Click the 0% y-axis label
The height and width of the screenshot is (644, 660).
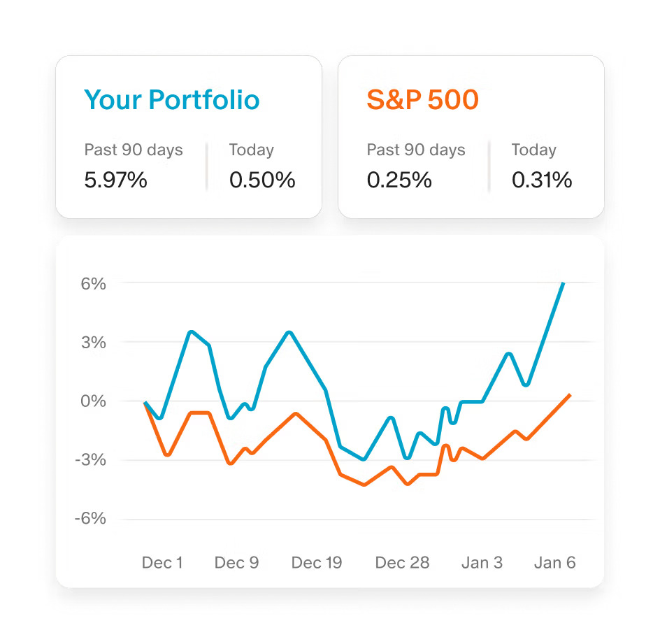tap(93, 401)
